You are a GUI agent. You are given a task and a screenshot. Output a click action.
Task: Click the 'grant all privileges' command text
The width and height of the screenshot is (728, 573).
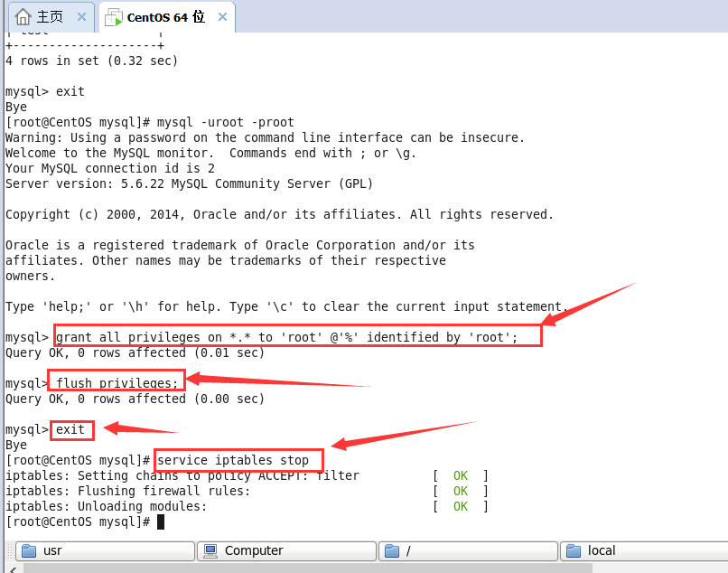[x=286, y=337]
